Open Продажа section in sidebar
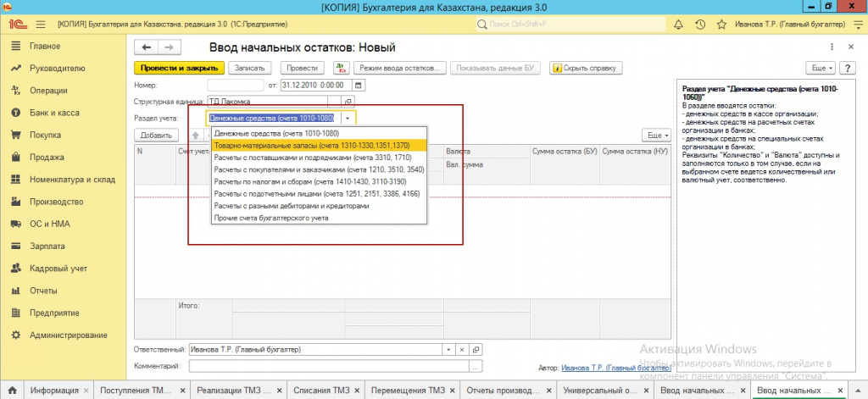 (x=47, y=158)
